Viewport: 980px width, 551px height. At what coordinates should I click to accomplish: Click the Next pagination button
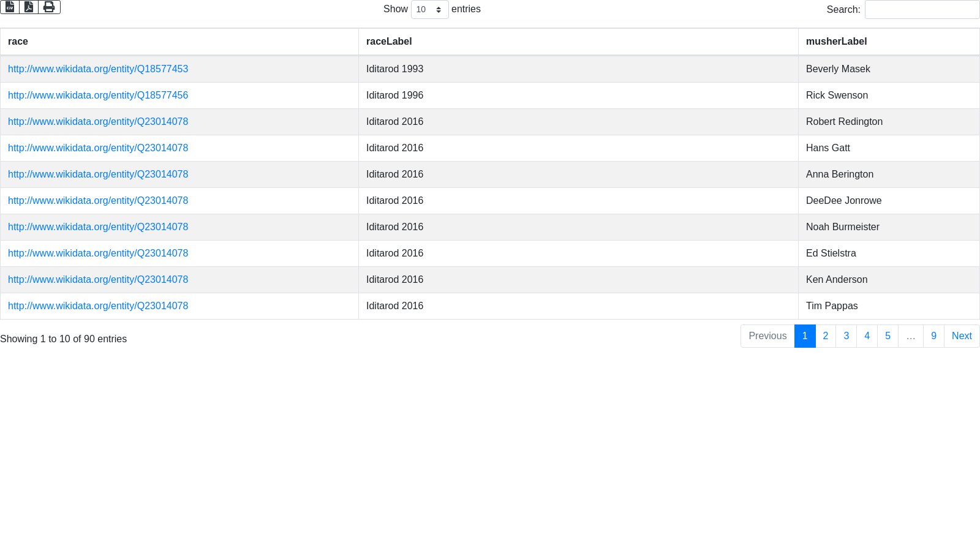click(x=962, y=336)
